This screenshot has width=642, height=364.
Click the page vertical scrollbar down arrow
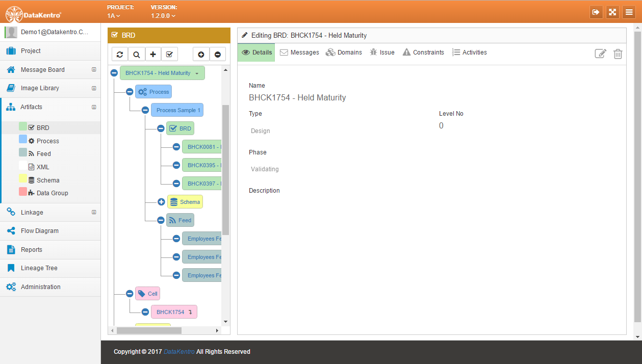point(637,337)
